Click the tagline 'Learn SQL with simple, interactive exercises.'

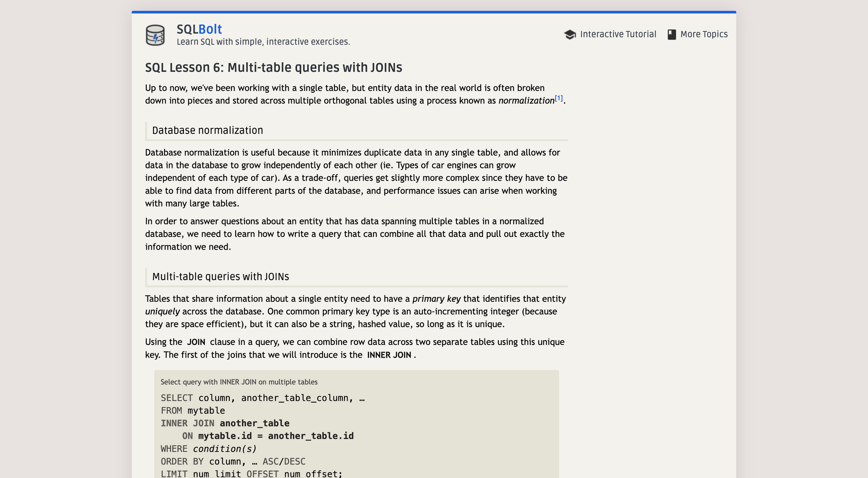point(263,42)
